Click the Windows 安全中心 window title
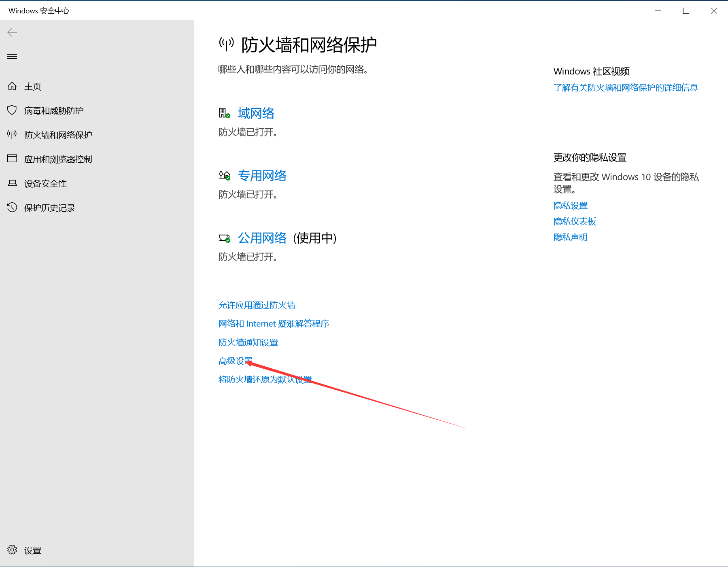 tap(39, 11)
